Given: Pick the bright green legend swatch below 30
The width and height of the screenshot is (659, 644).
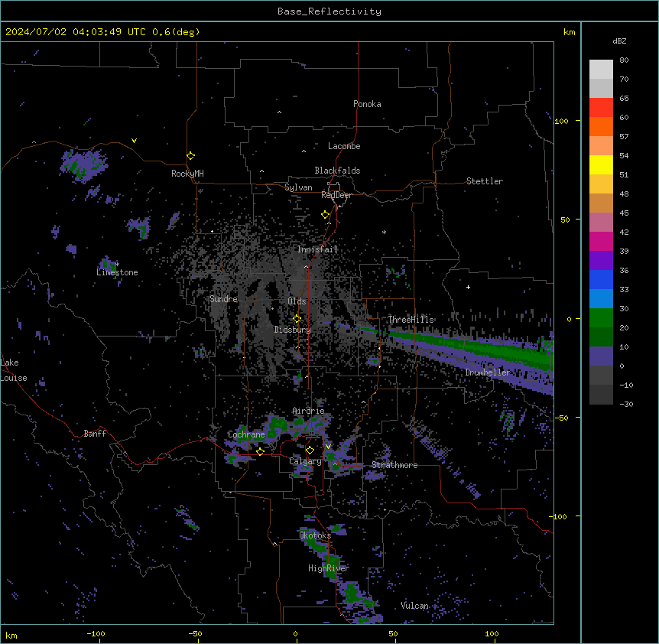Looking at the screenshot, I should 601,318.
